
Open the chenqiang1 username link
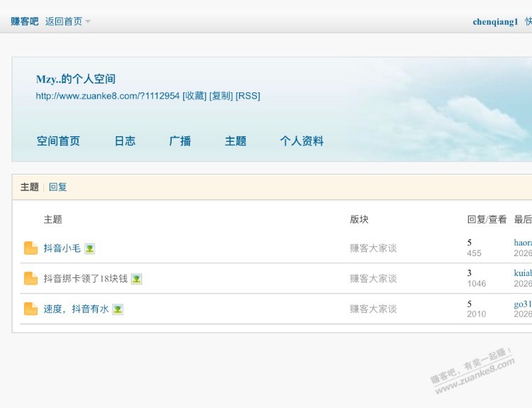pos(495,21)
